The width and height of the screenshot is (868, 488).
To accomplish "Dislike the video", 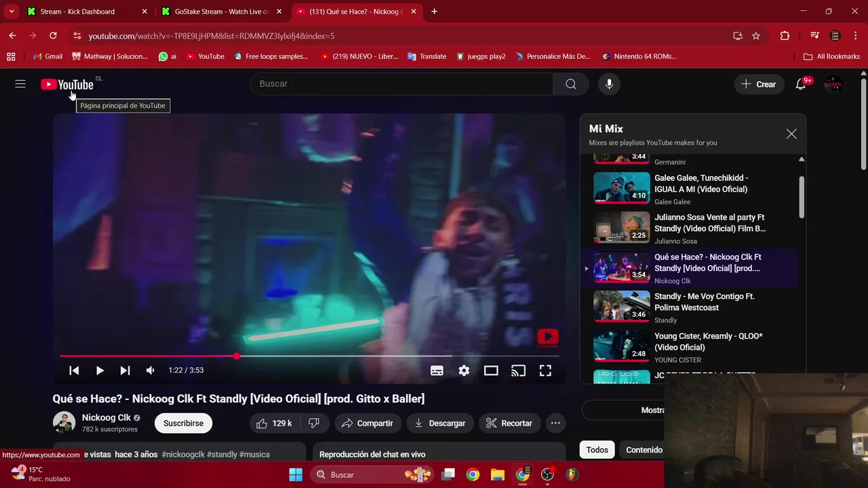I will pyautogui.click(x=314, y=423).
